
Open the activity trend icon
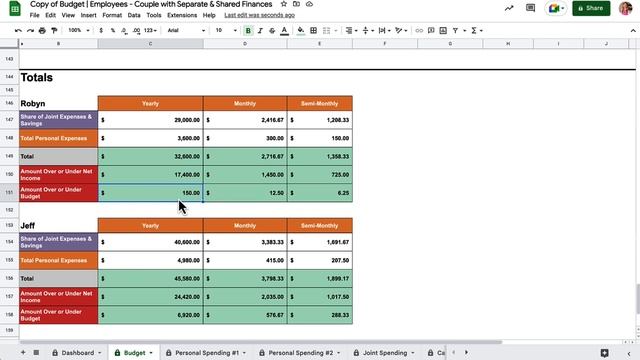pos(509,8)
